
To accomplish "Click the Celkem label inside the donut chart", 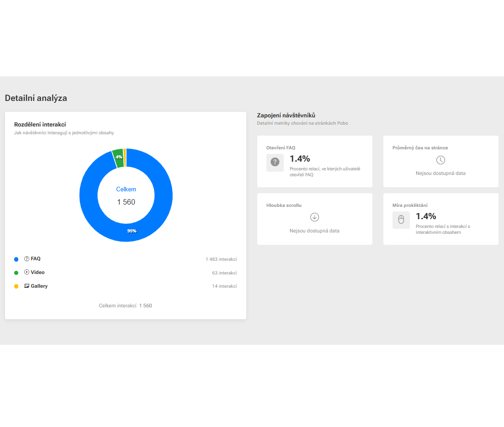I will [126, 189].
